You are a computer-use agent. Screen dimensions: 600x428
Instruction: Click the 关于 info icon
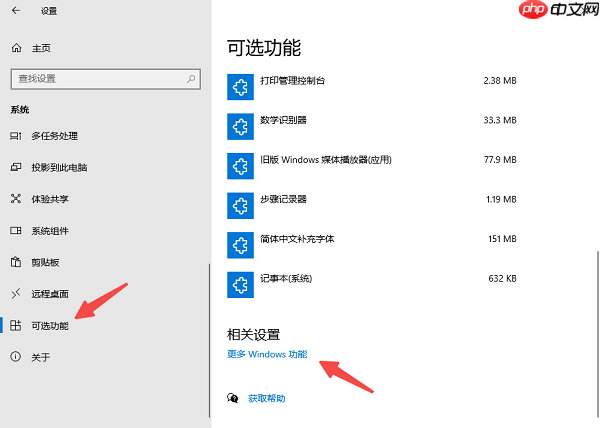16,357
